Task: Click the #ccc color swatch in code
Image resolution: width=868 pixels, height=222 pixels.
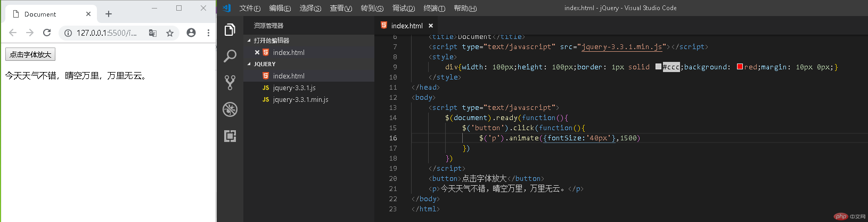Action: 658,67
